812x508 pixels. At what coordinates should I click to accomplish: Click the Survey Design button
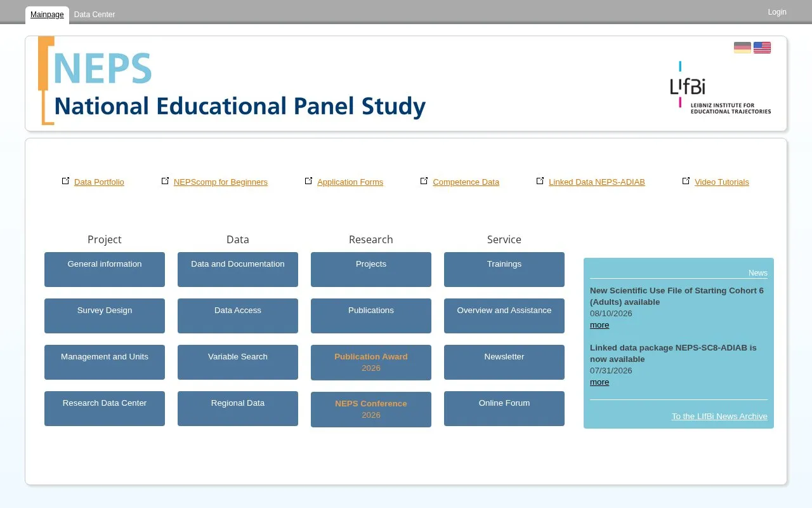[x=105, y=316]
